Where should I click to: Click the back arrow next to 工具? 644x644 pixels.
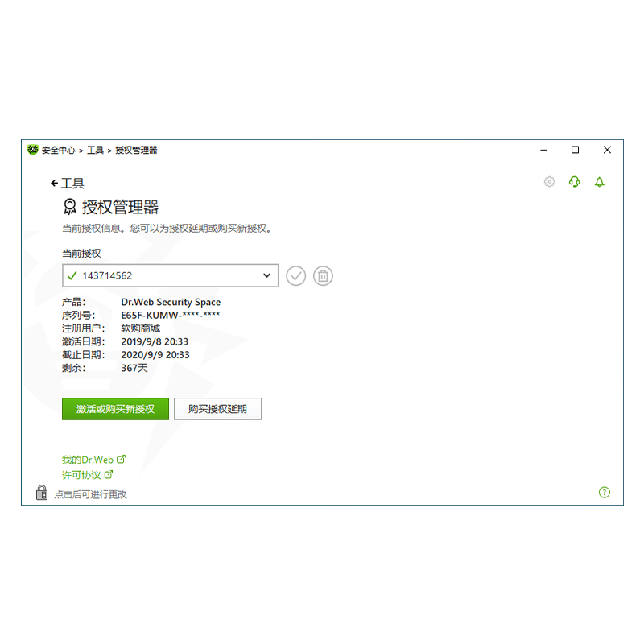pyautogui.click(x=54, y=184)
